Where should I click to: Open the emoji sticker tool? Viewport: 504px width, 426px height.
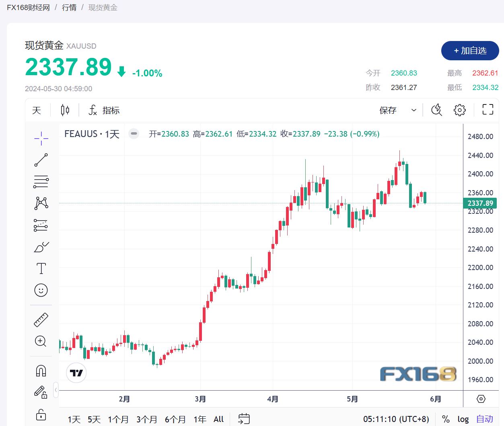(x=41, y=290)
